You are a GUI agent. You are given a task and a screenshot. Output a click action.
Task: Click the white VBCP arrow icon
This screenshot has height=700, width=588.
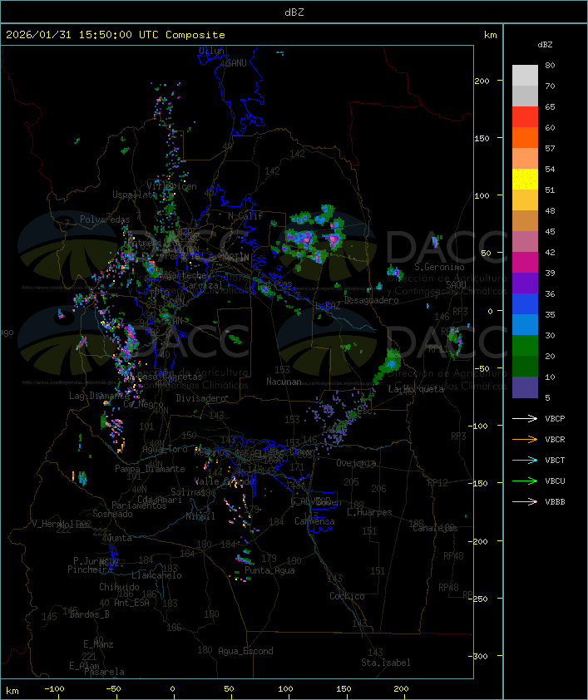525,419
